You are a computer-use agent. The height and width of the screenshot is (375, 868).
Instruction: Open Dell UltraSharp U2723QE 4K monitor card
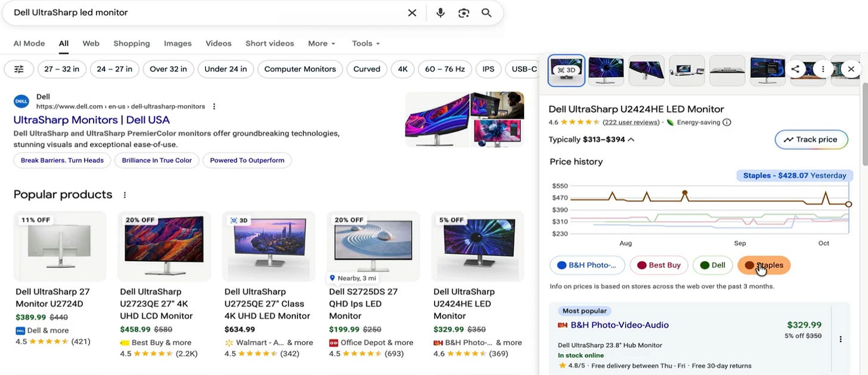tap(164, 285)
